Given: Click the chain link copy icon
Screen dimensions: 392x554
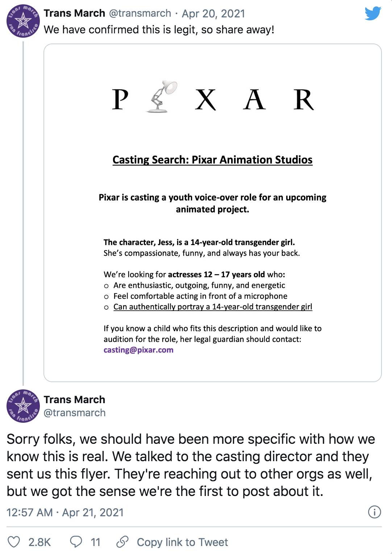Looking at the screenshot, I should 122,542.
